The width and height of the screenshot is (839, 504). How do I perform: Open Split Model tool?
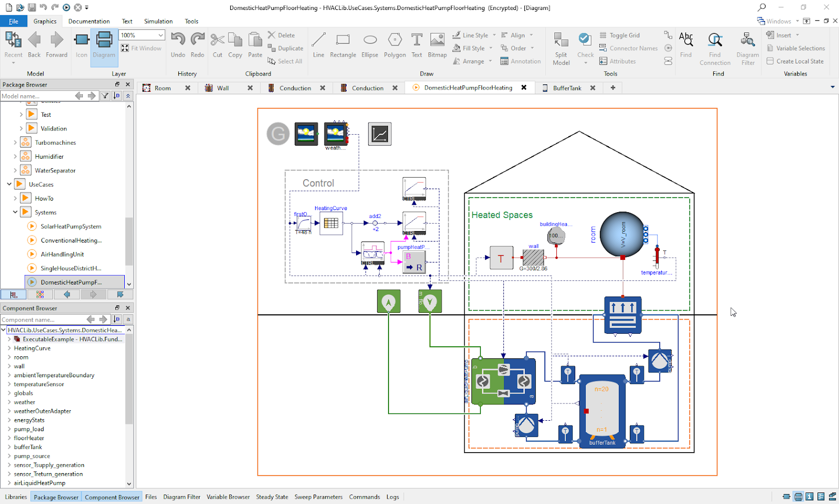[x=561, y=48]
